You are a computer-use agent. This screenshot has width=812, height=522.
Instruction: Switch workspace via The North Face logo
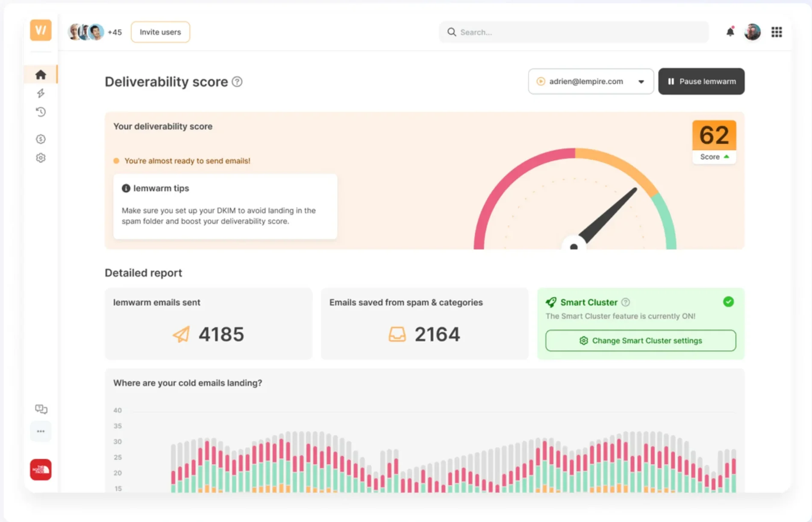pyautogui.click(x=41, y=470)
